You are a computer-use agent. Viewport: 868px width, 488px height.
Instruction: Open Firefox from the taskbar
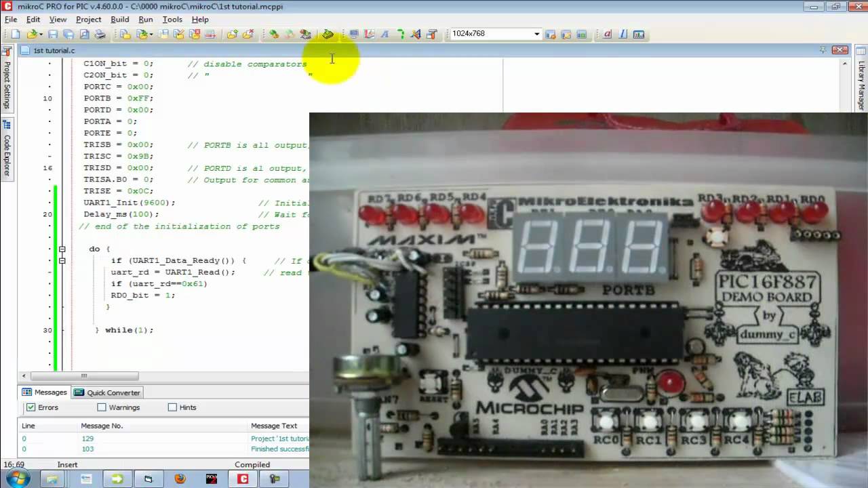[x=180, y=479]
